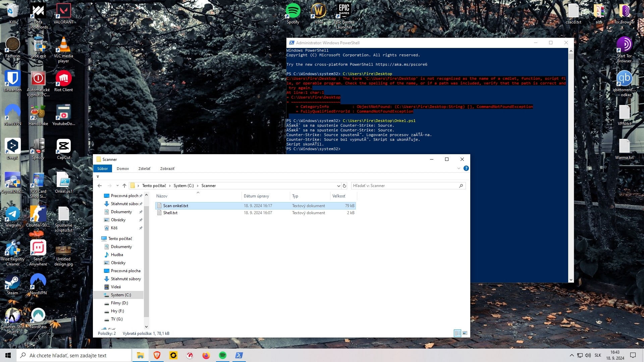Expand the Explorer ribbon chevron
The width and height of the screenshot is (644, 362).
pyautogui.click(x=459, y=169)
